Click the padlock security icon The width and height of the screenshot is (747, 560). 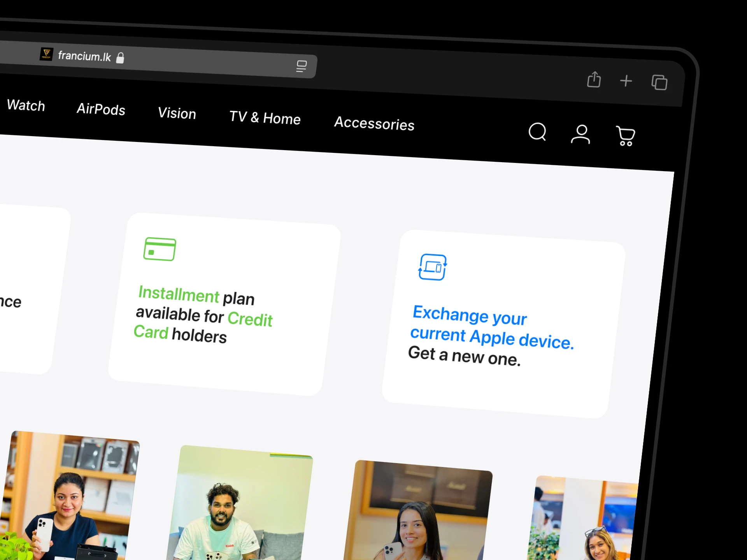click(x=120, y=58)
